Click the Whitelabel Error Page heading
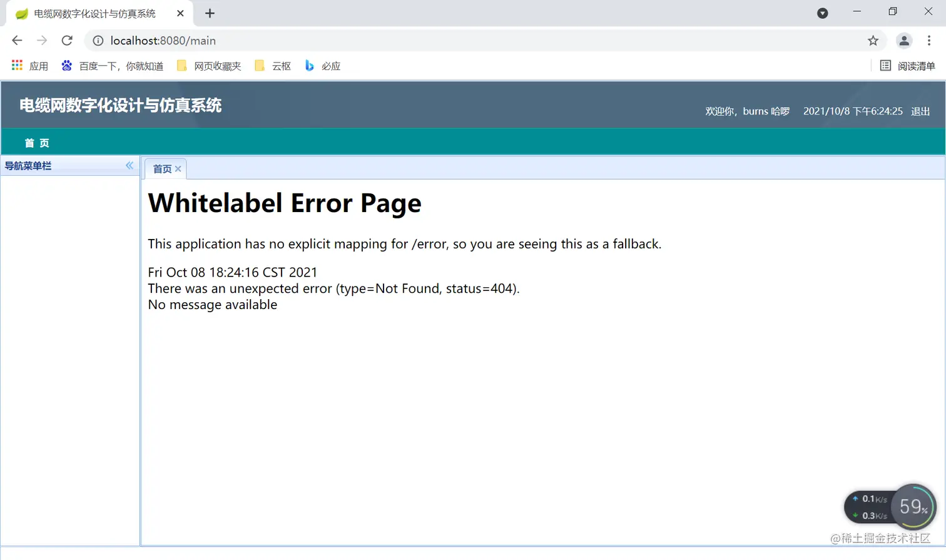 click(x=285, y=203)
